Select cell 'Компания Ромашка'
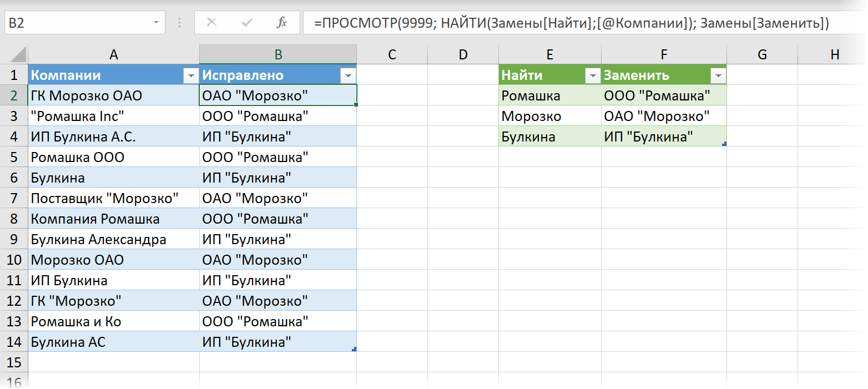 114,219
